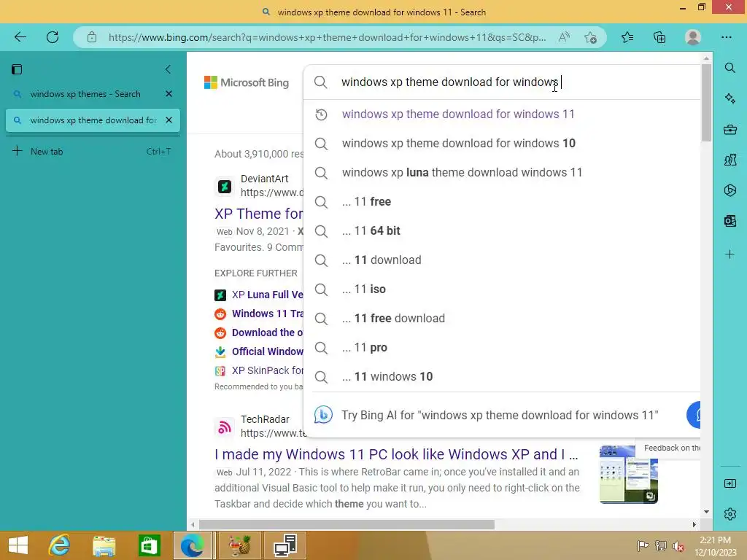This screenshot has width=747, height=560.
Task: Open the Settings and more ellipsis menu
Action: click(x=726, y=37)
